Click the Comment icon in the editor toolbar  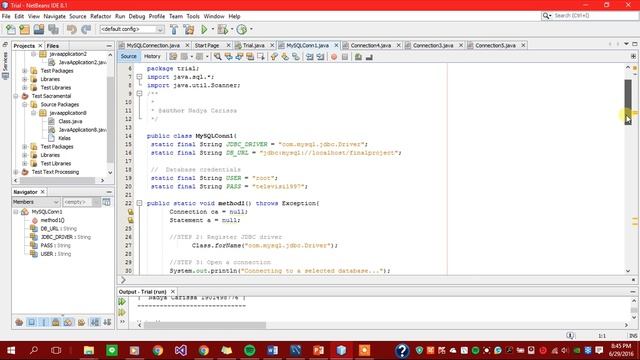(358, 57)
